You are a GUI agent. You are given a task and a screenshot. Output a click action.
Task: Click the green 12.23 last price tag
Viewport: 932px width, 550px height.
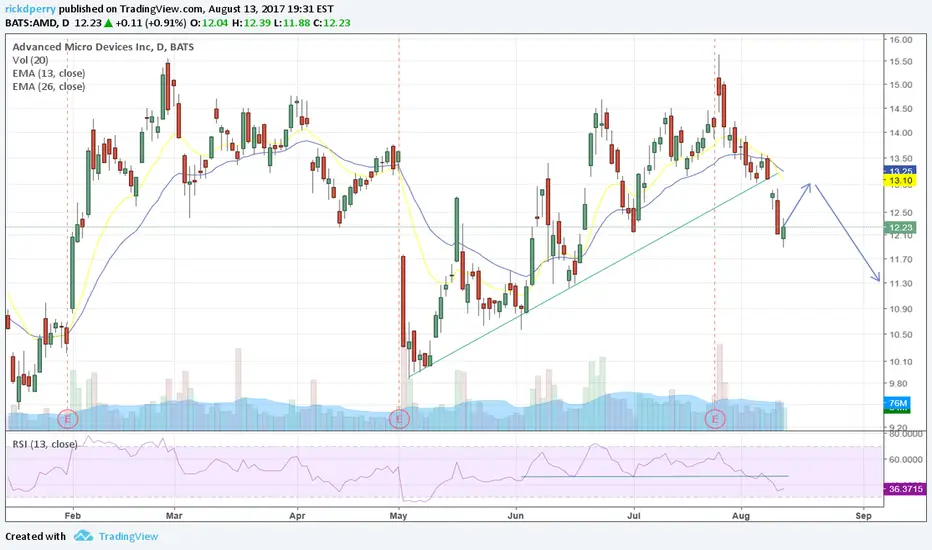pos(900,227)
